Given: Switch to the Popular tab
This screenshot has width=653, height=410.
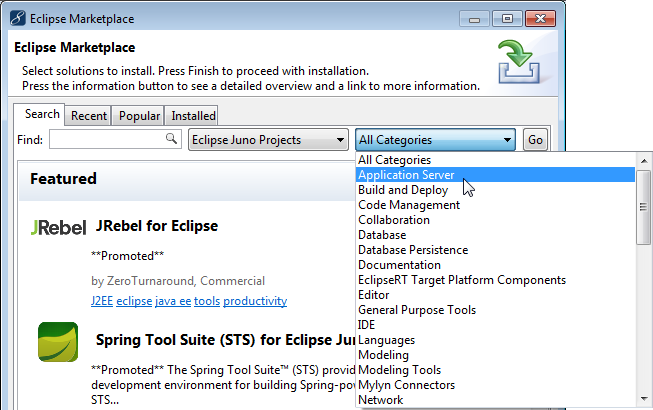Looking at the screenshot, I should click(x=139, y=116).
